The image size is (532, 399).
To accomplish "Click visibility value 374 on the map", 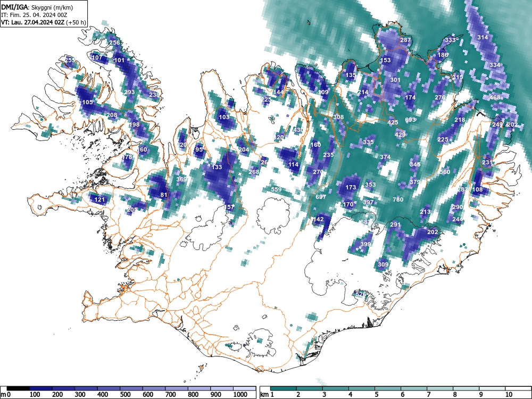I will click(385, 157).
